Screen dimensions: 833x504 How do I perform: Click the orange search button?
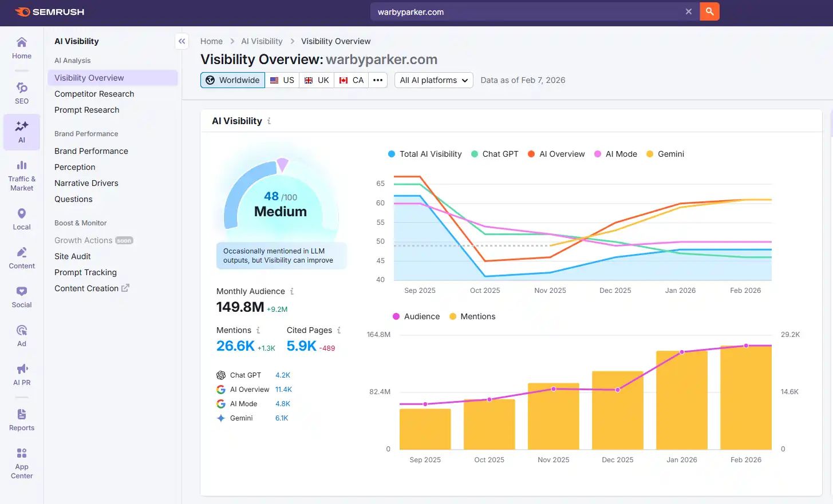[709, 11]
